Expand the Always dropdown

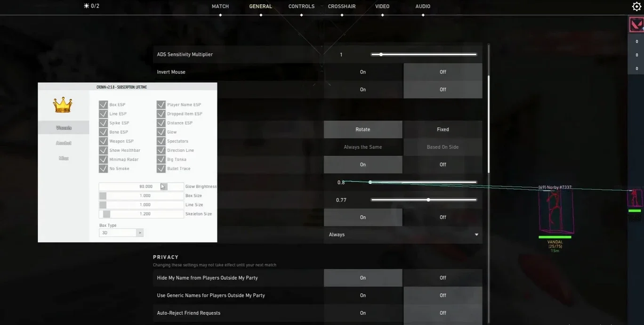(403, 235)
